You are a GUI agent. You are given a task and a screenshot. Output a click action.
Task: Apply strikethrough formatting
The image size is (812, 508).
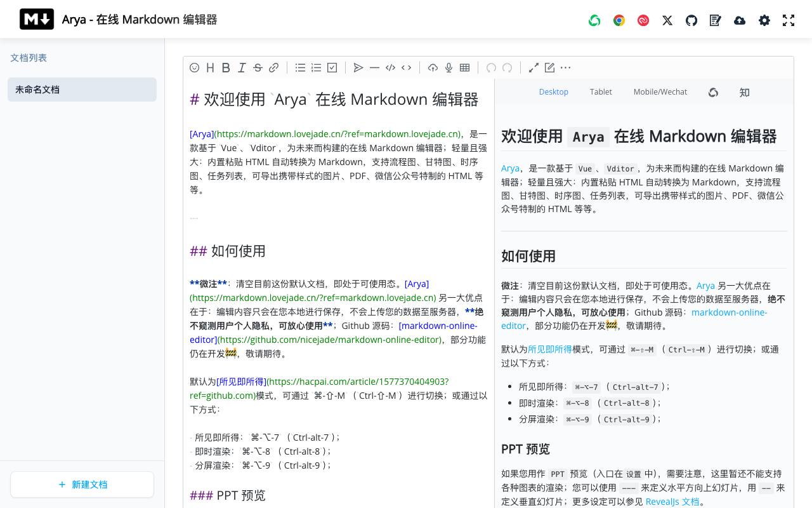(x=258, y=67)
